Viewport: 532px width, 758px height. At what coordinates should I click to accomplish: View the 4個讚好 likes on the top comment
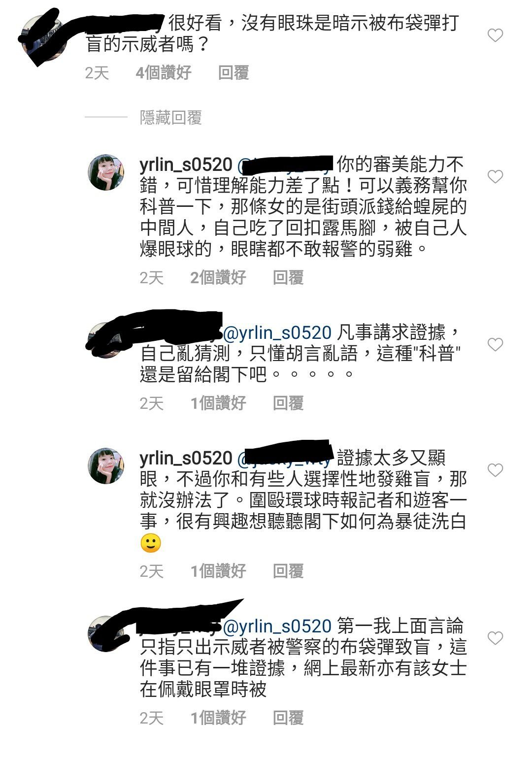[164, 73]
